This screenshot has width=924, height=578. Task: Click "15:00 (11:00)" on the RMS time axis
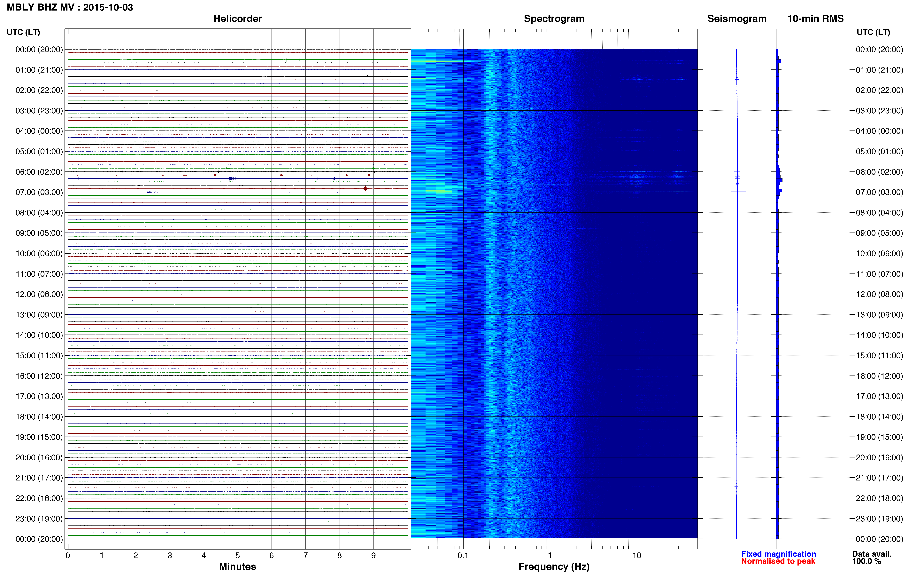879,355
